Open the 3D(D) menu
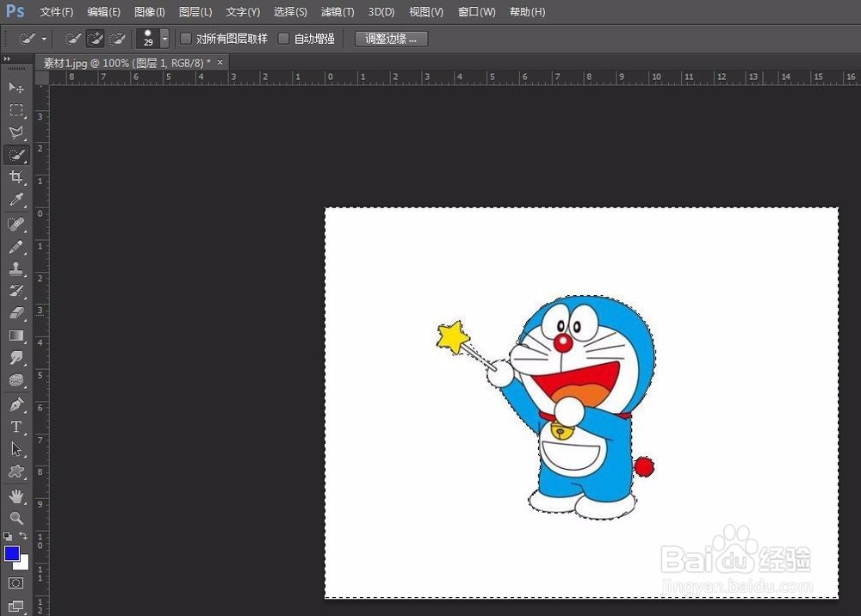 pos(381,11)
